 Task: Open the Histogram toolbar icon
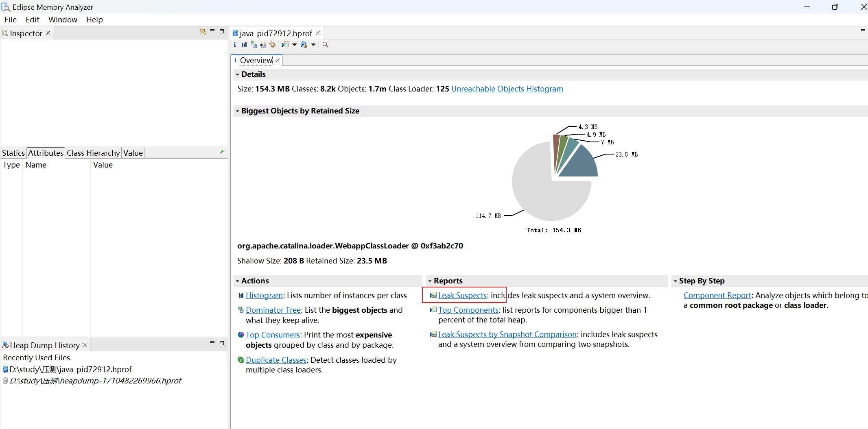coord(244,45)
